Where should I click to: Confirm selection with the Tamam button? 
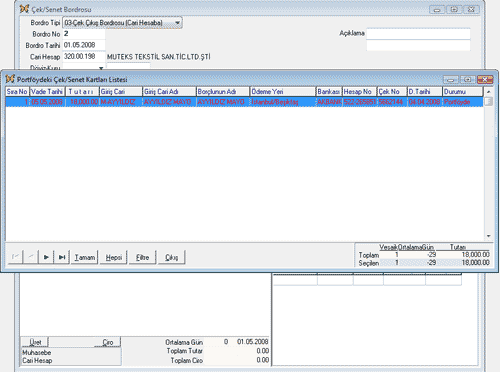(84, 257)
